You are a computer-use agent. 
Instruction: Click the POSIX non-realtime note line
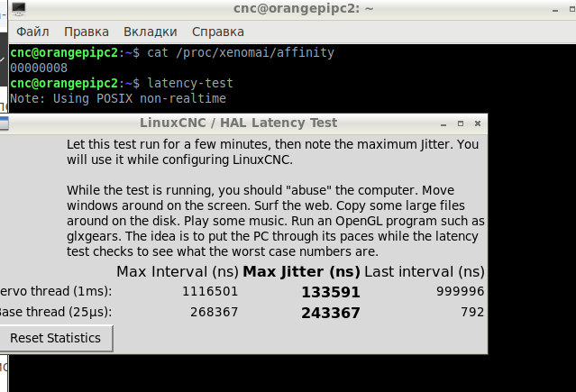point(118,98)
